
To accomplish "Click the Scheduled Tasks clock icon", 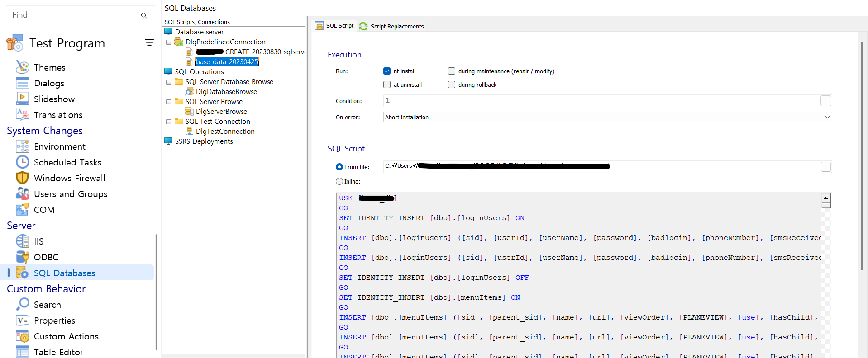I will coord(22,162).
